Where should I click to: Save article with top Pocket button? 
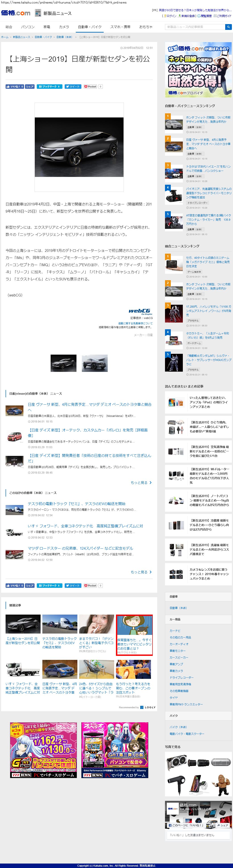(90, 87)
